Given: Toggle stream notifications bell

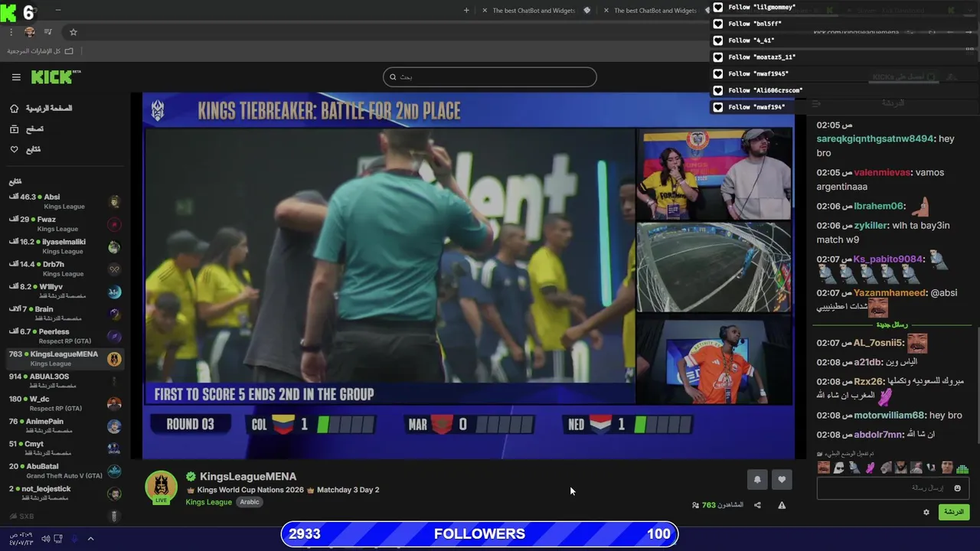Looking at the screenshot, I should (757, 480).
